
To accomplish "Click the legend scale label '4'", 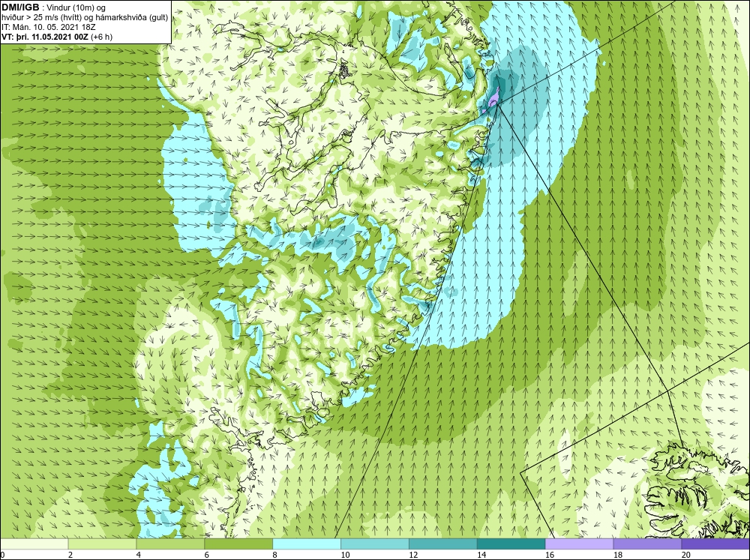I will (139, 555).
